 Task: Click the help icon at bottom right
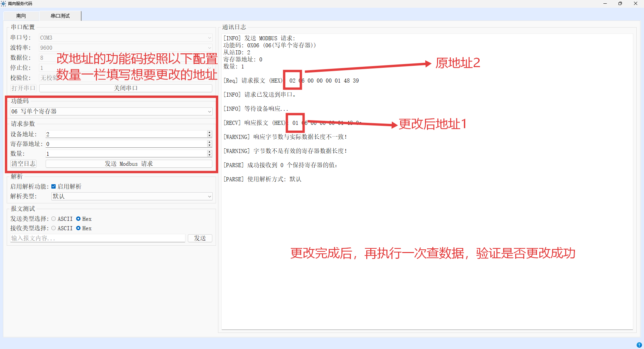[639, 345]
